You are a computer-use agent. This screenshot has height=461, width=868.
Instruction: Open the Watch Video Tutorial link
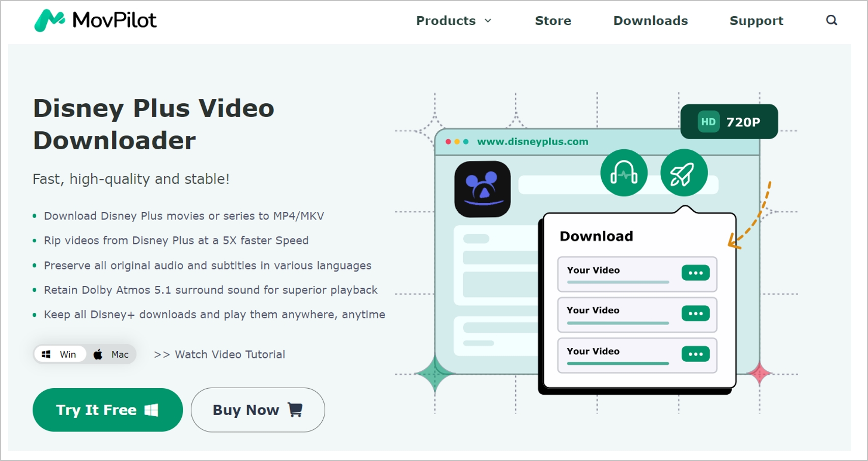219,355
